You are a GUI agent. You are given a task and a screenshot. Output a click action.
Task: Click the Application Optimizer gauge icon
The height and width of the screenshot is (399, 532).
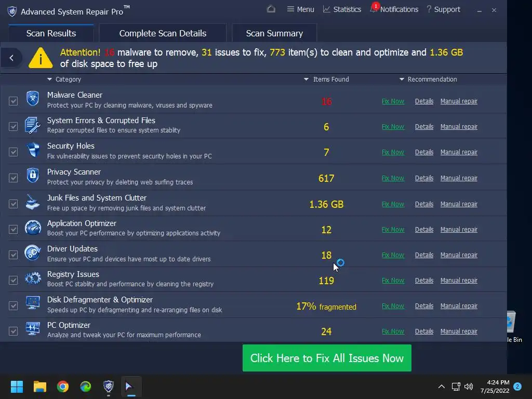point(33,228)
